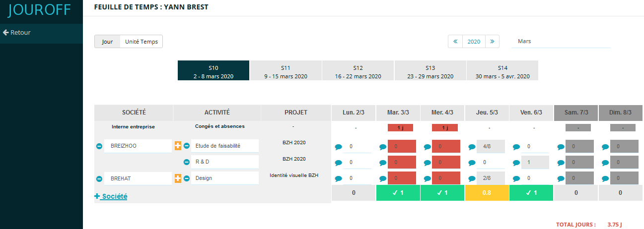This screenshot has height=229, width=644.
Task: Switch to Unité Temps display mode
Action: [142, 42]
